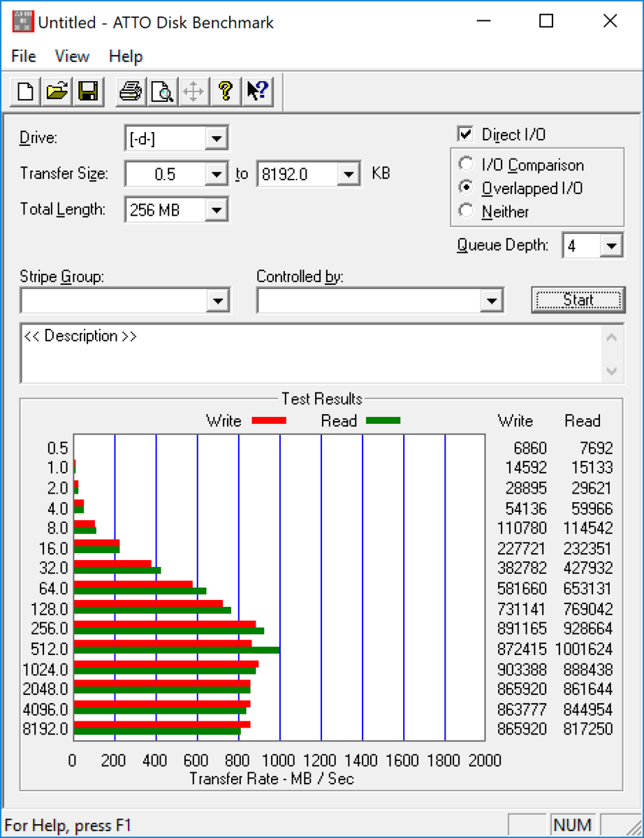This screenshot has width=644, height=838.
Task: Click the Write column header above results
Action: [515, 420]
